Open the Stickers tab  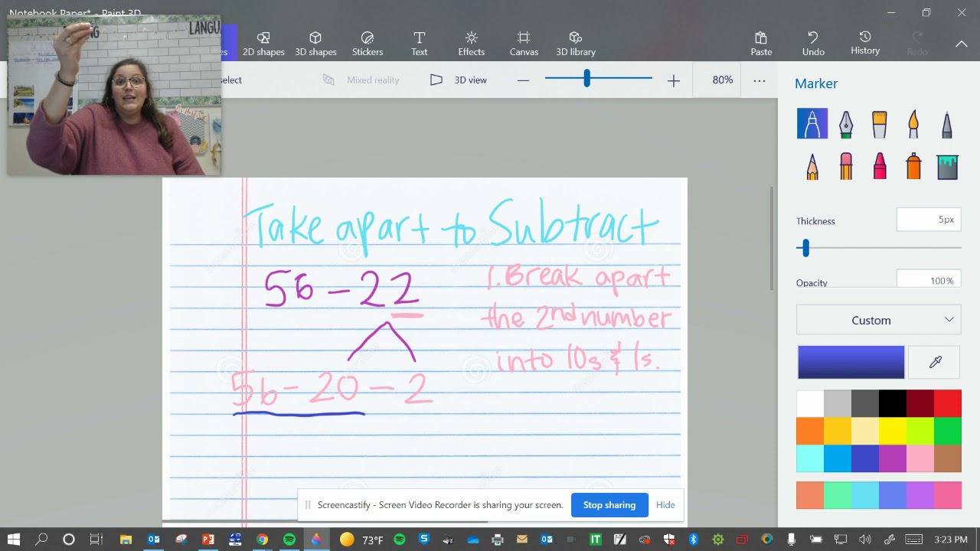tap(367, 44)
